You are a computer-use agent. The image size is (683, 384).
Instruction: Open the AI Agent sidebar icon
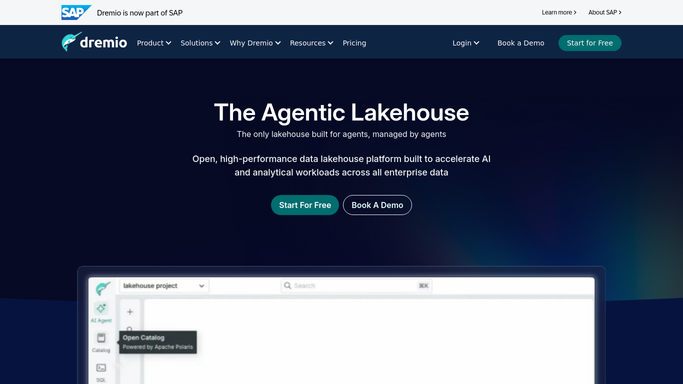point(101,313)
